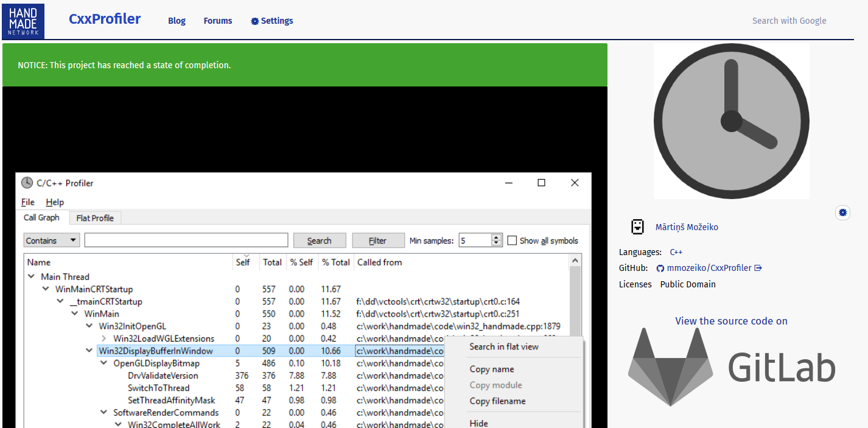Click the GitHub octocat icon

[x=660, y=268]
